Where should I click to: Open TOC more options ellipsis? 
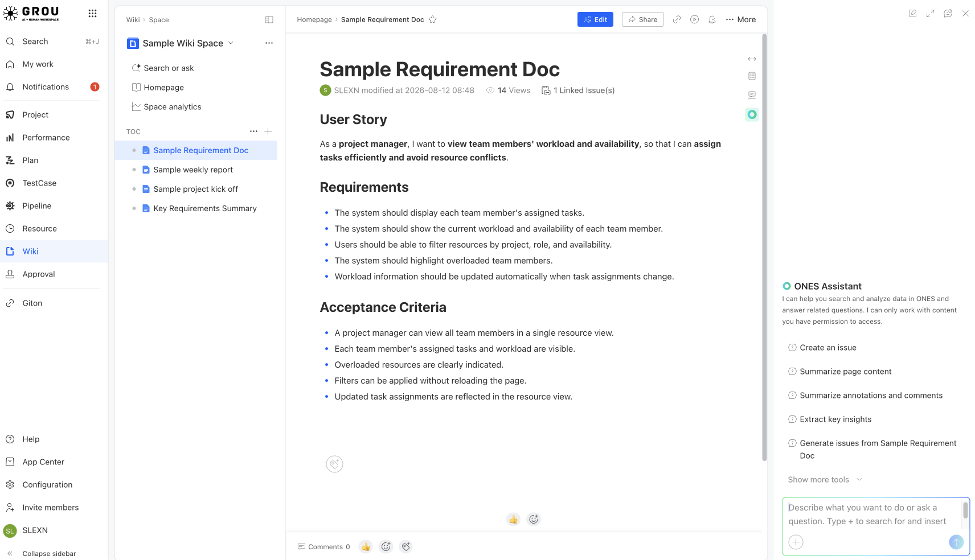253,131
